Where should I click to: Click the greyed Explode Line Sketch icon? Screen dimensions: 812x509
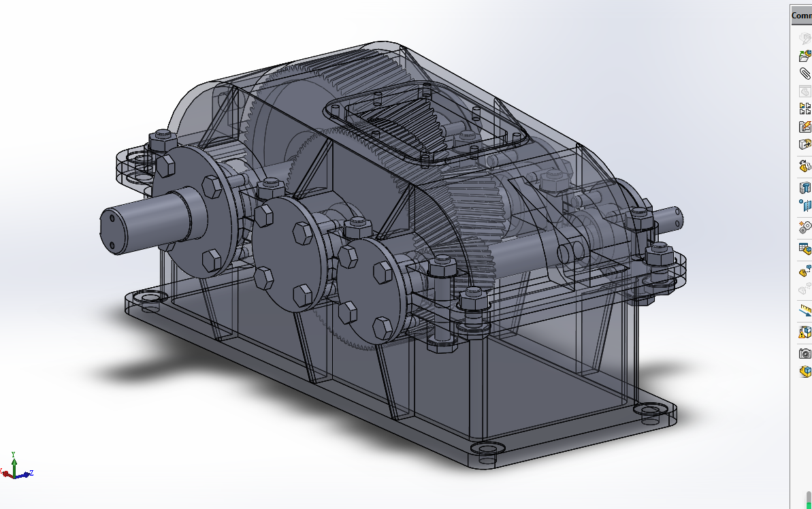805,289
